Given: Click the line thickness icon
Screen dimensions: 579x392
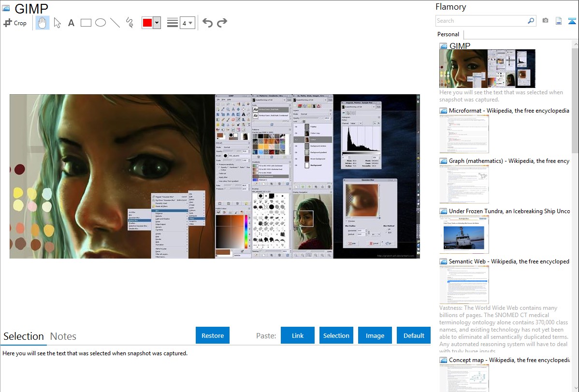Looking at the screenshot, I should (172, 23).
